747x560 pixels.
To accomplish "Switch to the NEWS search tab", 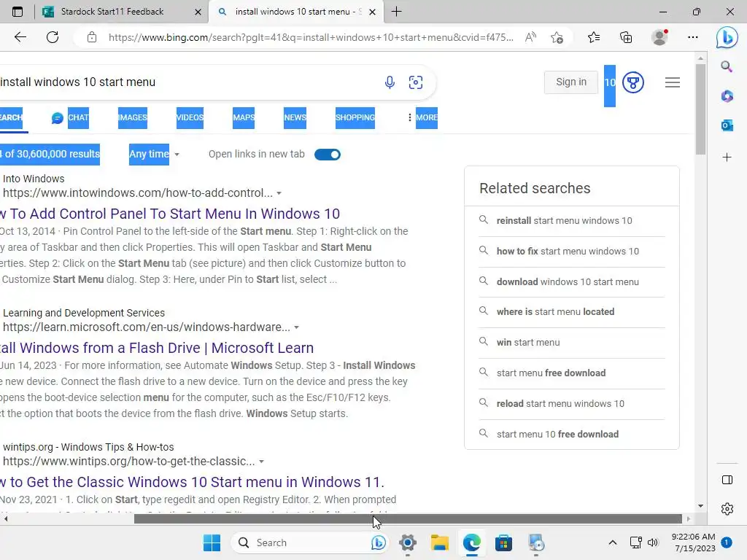I will [x=295, y=117].
